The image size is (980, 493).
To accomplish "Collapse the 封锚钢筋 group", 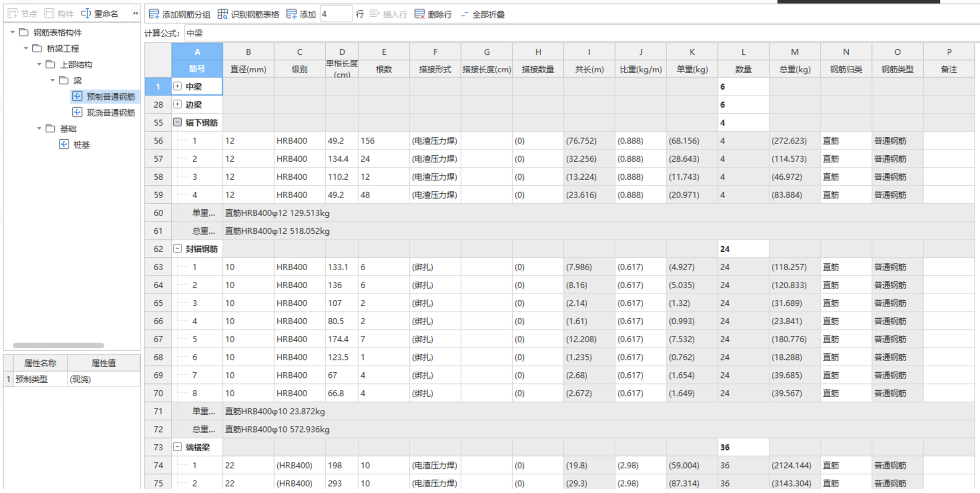I will [x=177, y=248].
